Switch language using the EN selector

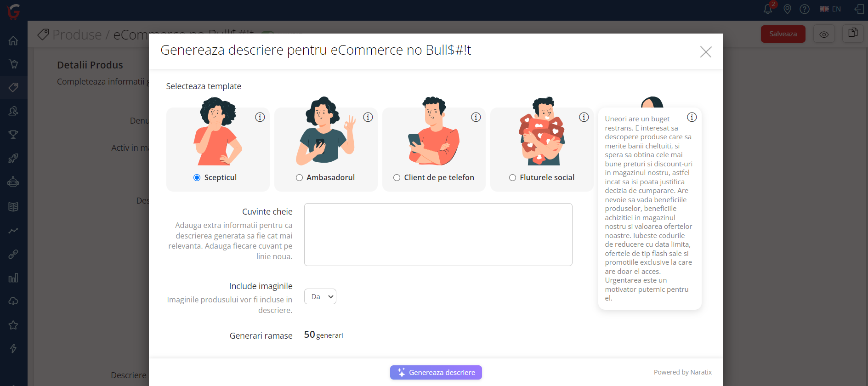pyautogui.click(x=830, y=9)
